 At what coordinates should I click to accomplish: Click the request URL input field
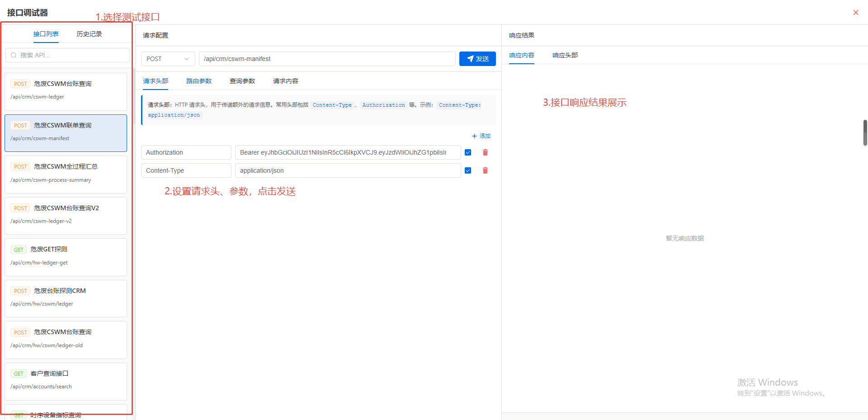click(327, 59)
